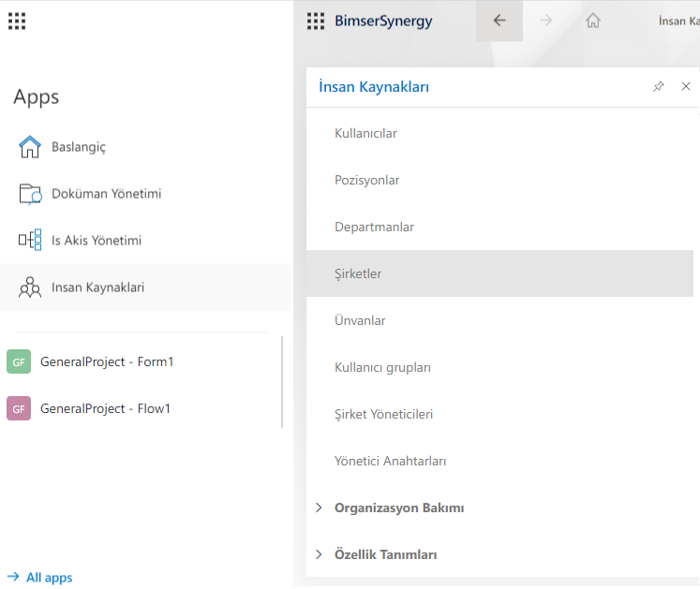
Task: Click the Baslangiç house icon
Action: tap(30, 147)
